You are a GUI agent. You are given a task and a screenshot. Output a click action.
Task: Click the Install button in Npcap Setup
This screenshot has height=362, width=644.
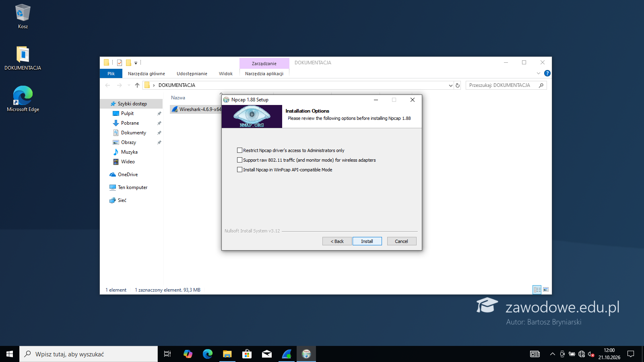tap(367, 241)
